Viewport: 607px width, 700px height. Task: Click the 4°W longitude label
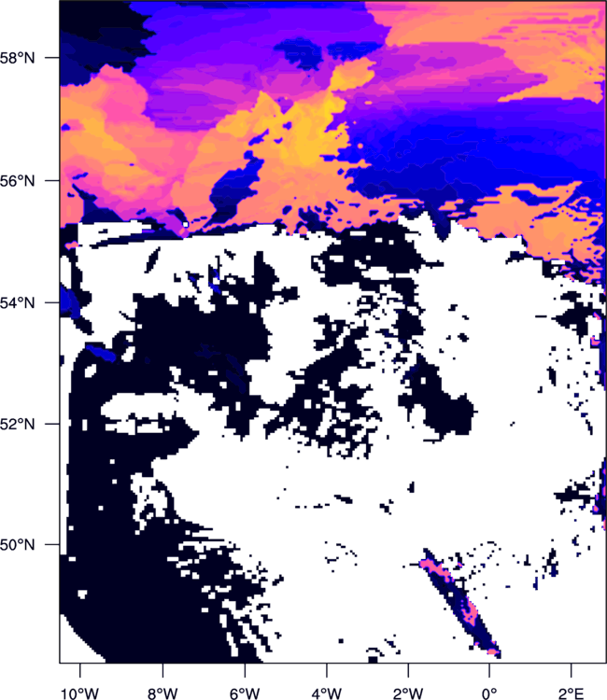[327, 693]
